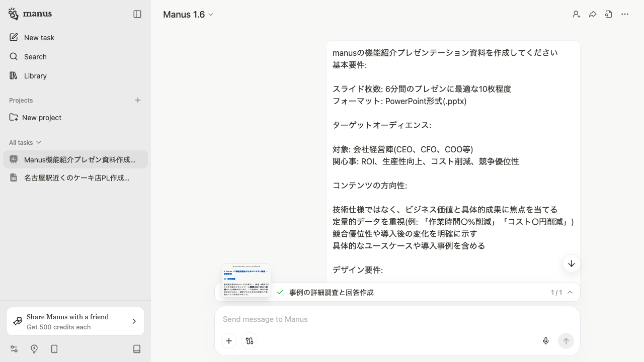
Task: Open the connectors tools icon in composer
Action: click(250, 341)
